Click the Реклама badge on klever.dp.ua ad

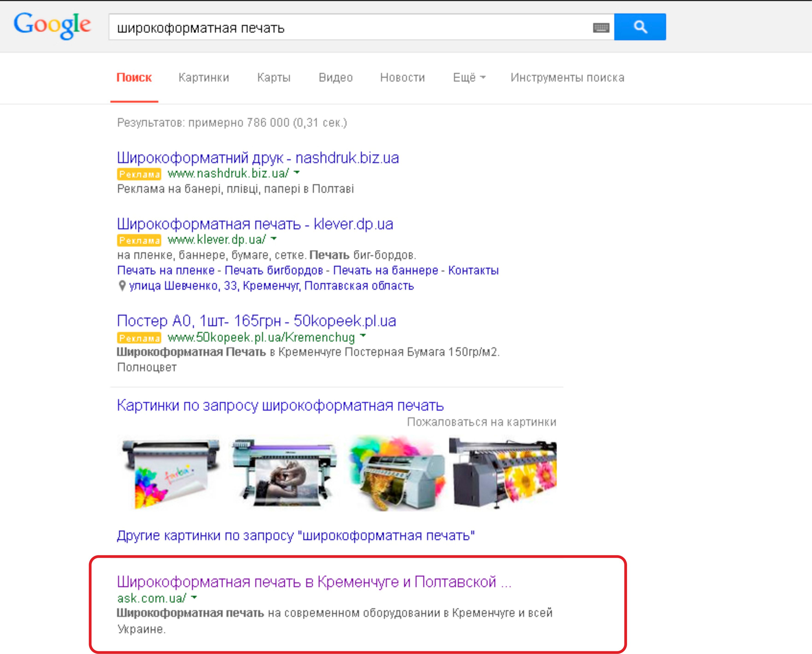pyautogui.click(x=139, y=240)
